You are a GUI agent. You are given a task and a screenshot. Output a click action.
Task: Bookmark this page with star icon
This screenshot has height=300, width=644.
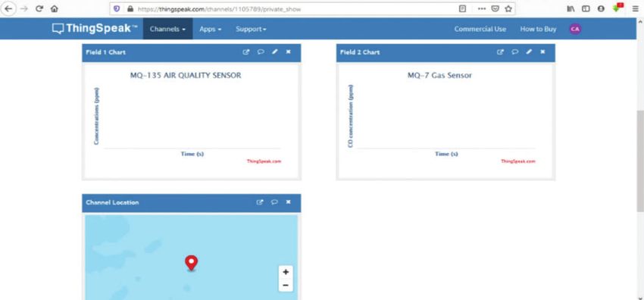coord(508,8)
